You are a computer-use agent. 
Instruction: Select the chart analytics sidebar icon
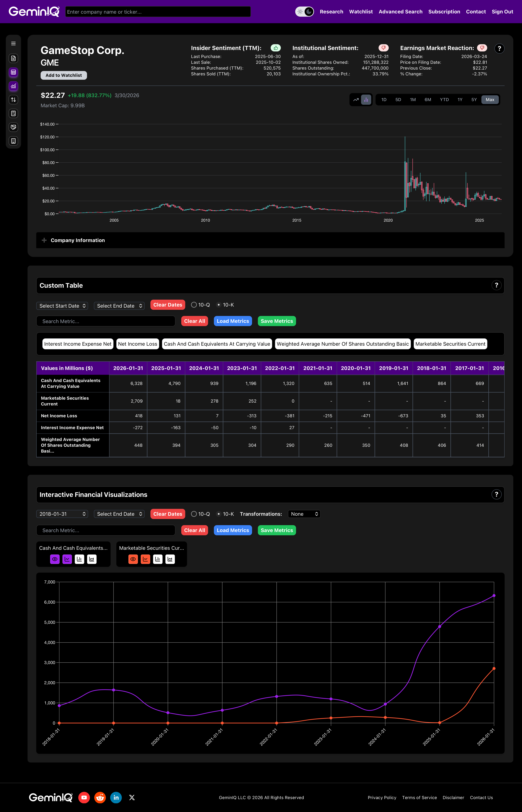(13, 86)
